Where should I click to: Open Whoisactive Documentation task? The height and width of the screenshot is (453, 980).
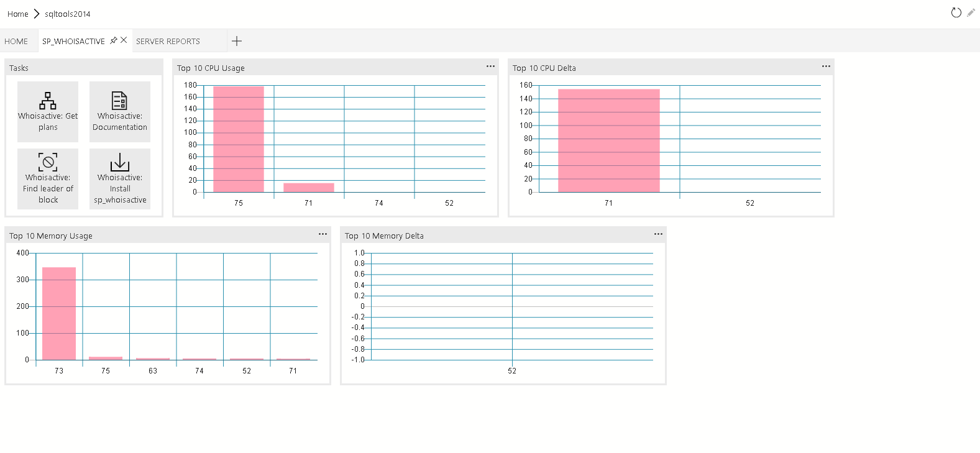click(x=119, y=101)
